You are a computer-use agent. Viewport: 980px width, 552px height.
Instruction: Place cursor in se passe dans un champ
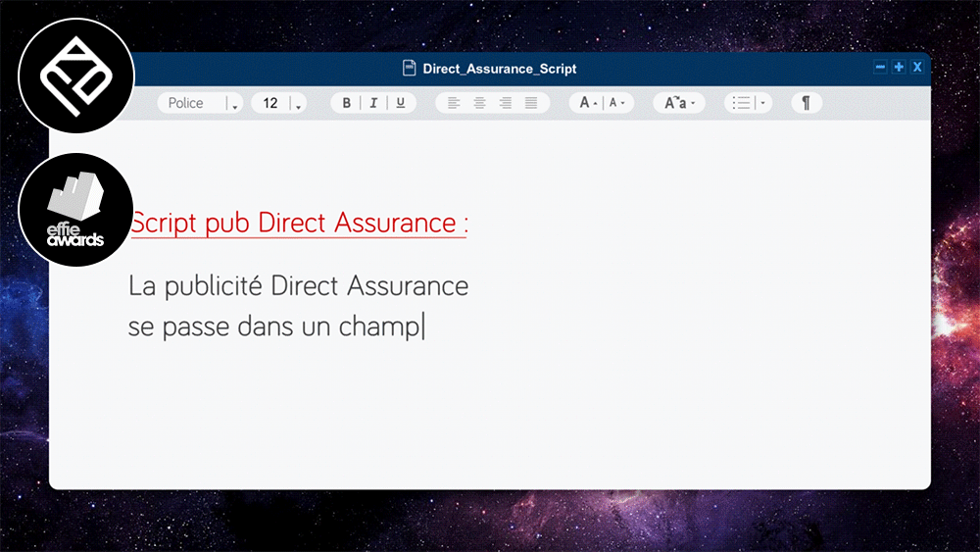click(x=274, y=326)
